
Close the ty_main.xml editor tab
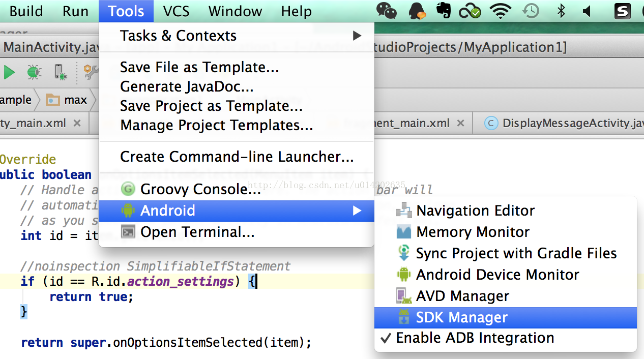pos(77,123)
